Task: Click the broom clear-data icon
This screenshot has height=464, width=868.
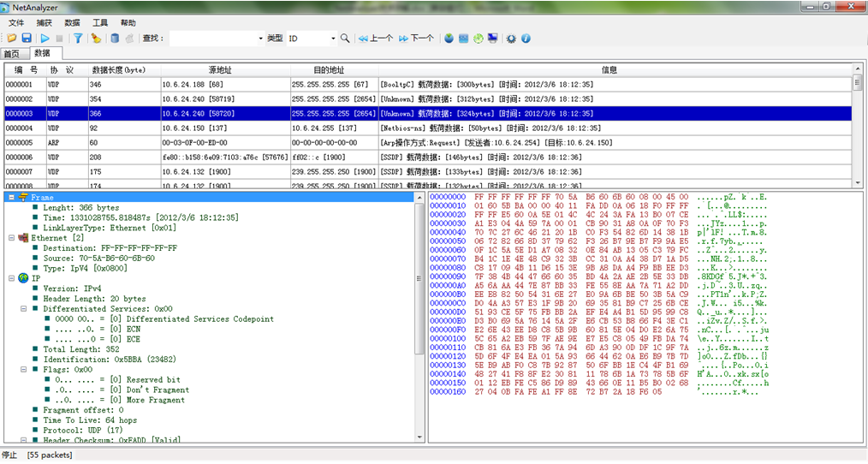Action: pos(97,39)
